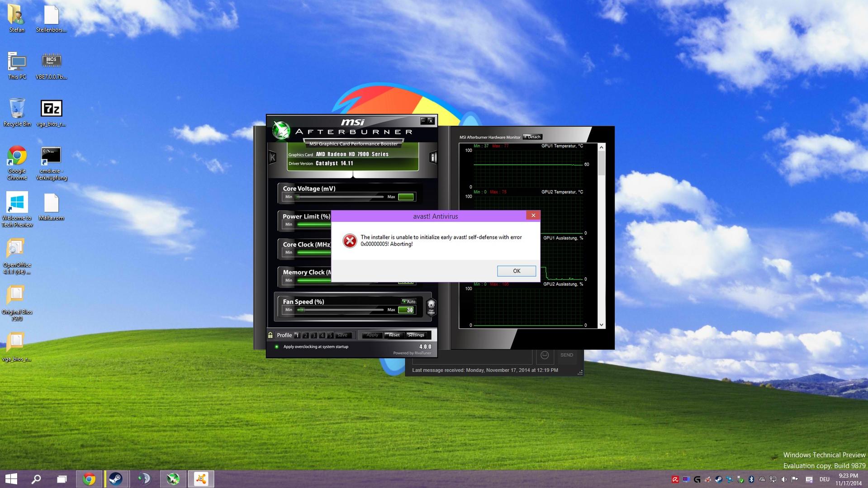Click the SEND button in chat window
The width and height of the screenshot is (868, 488).
coord(566,355)
